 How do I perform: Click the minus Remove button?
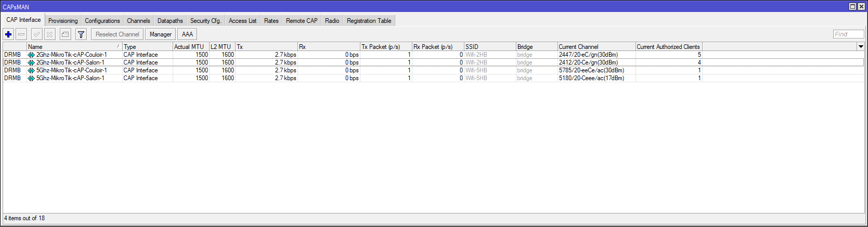point(21,34)
